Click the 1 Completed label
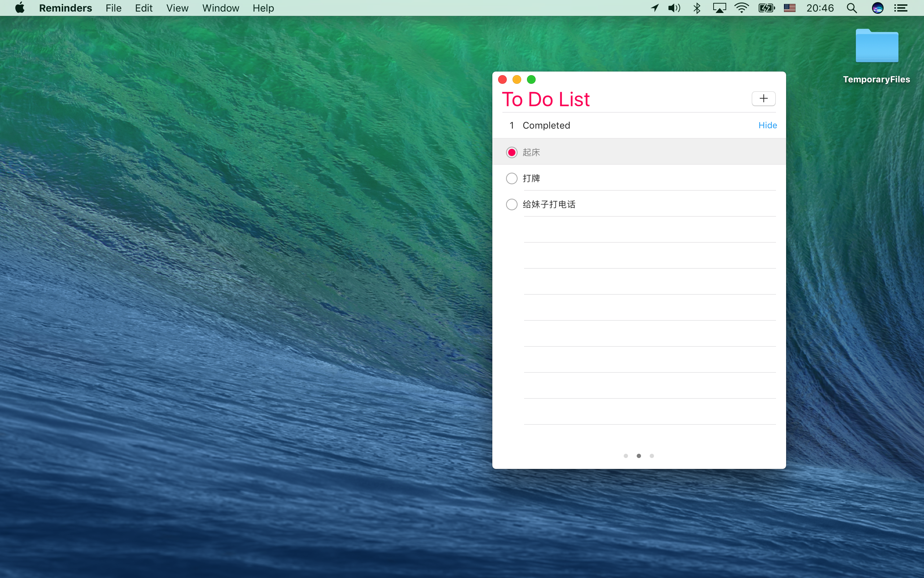924x578 pixels. [x=540, y=125]
